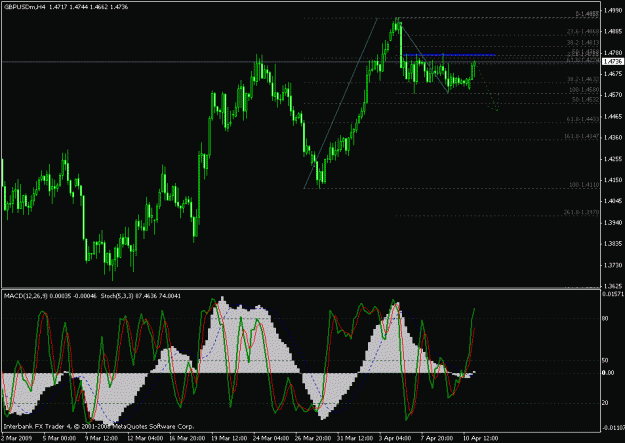Click price scale value 1.4465
625x443 pixels.
click(x=613, y=116)
